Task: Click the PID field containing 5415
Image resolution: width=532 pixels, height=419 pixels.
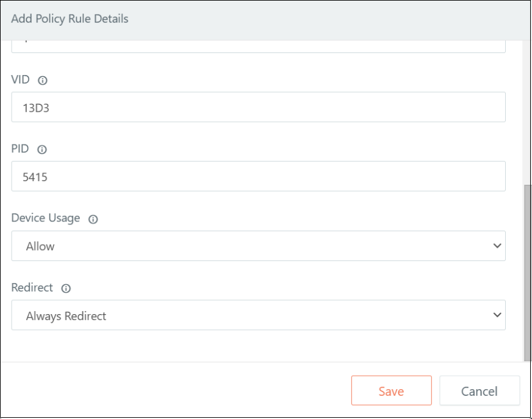Action: tap(259, 176)
